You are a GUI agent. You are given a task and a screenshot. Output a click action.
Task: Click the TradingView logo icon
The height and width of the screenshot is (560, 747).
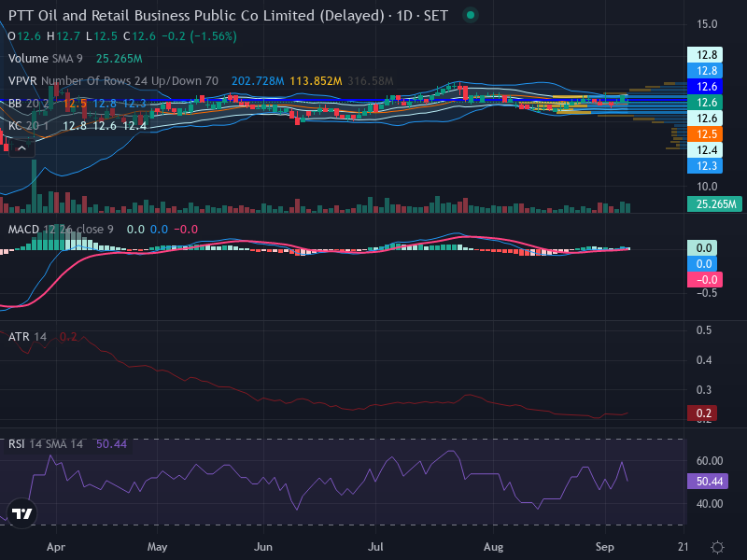click(x=21, y=513)
